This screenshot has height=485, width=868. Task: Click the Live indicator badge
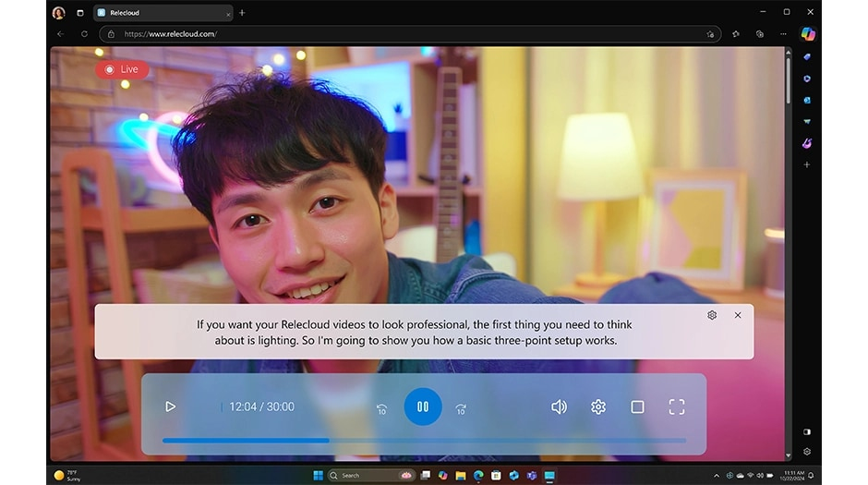(122, 69)
